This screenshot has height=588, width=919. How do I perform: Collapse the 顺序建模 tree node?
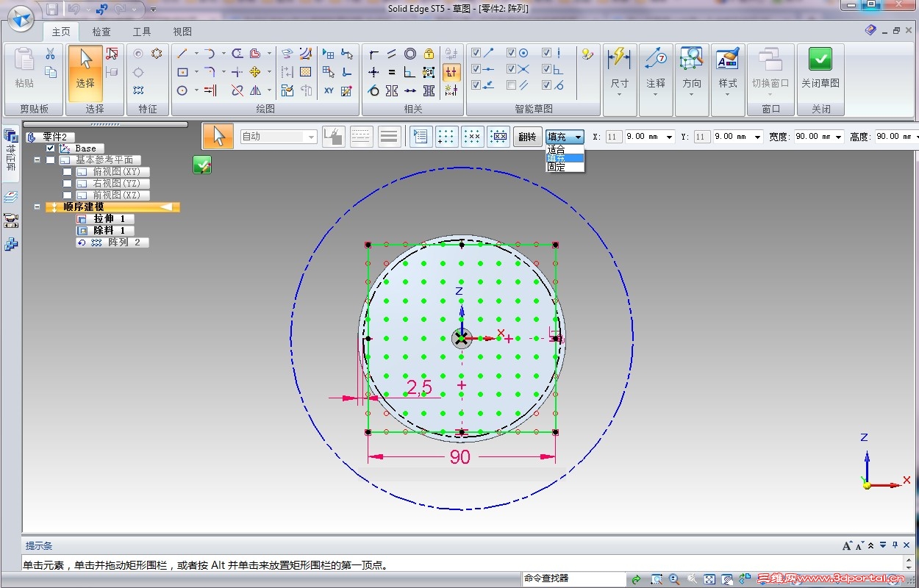point(37,207)
